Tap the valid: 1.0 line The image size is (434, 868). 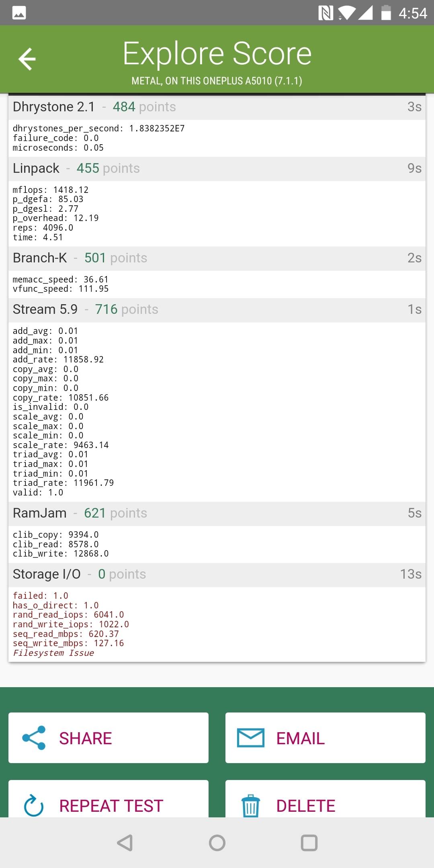pyautogui.click(x=38, y=493)
